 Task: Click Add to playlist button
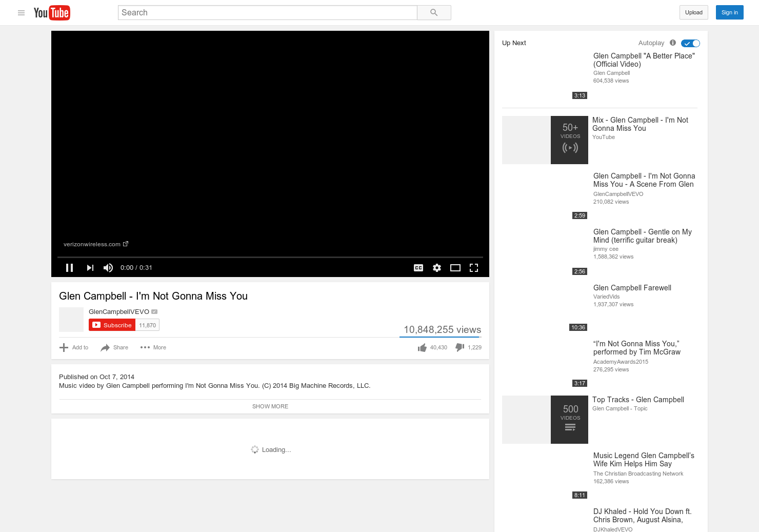point(74,347)
